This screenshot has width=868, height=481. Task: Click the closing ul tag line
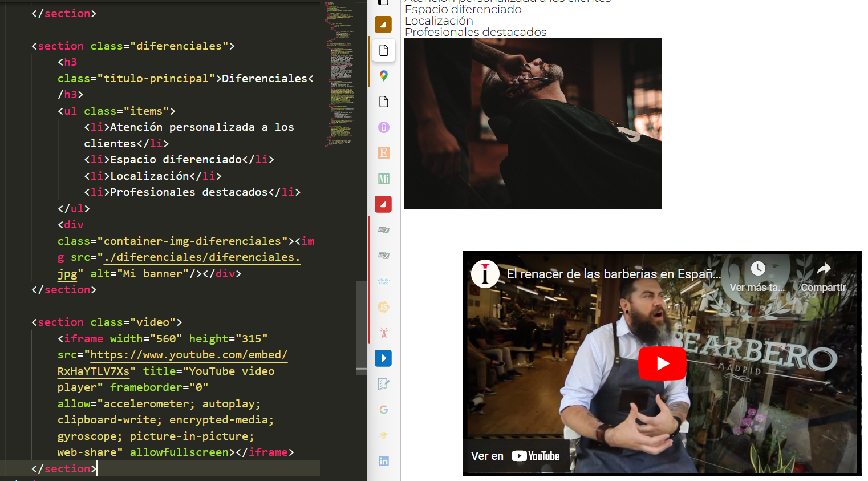coord(74,209)
